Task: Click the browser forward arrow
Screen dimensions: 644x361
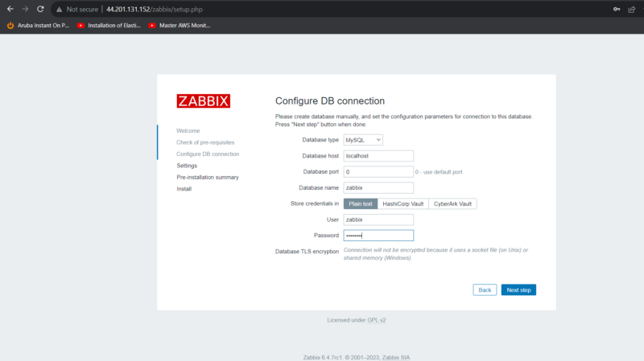Action: point(25,9)
